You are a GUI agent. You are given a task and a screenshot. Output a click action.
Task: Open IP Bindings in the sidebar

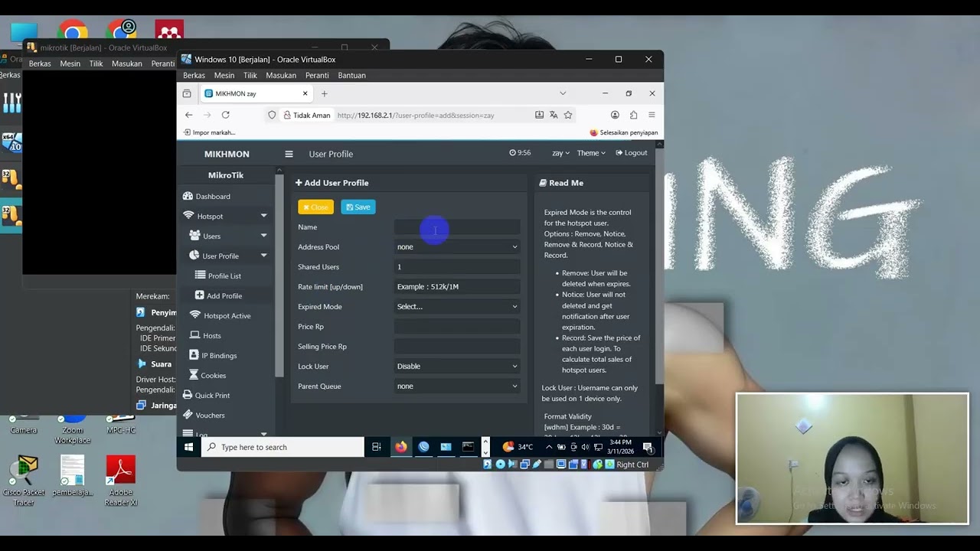(213, 356)
